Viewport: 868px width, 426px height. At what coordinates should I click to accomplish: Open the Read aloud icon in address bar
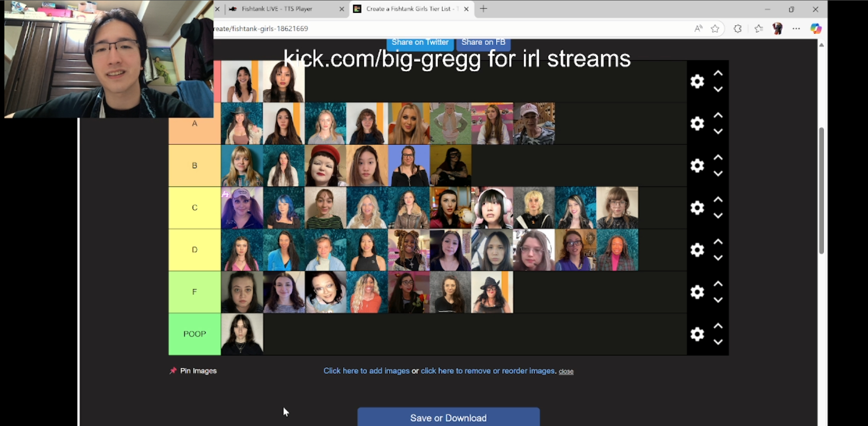(x=698, y=29)
